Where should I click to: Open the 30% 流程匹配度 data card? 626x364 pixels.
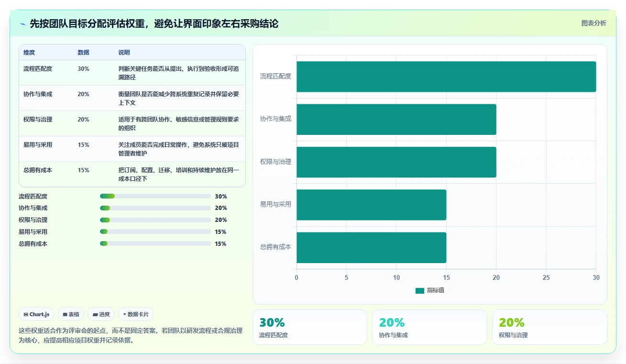[309, 327]
